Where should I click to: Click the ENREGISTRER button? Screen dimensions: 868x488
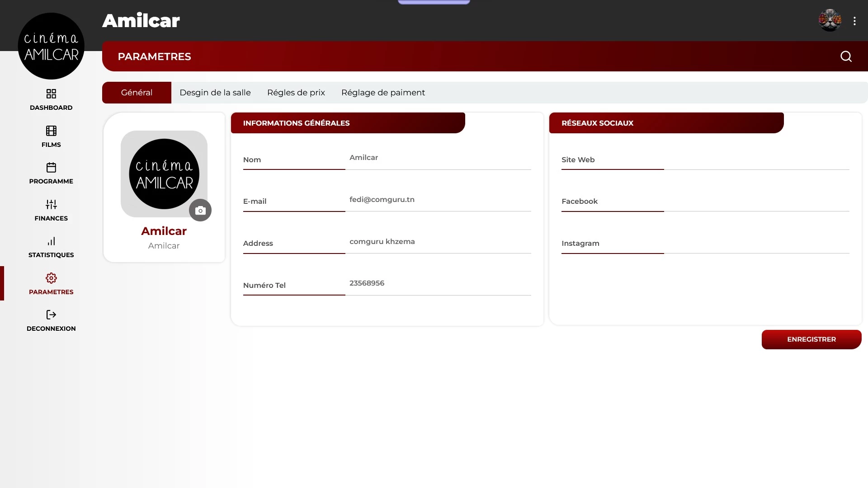(811, 339)
